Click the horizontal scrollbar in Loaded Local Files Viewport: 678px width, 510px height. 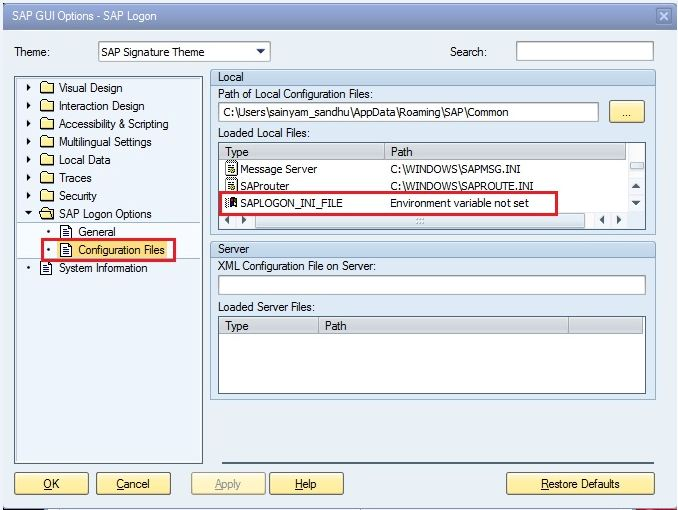418,220
